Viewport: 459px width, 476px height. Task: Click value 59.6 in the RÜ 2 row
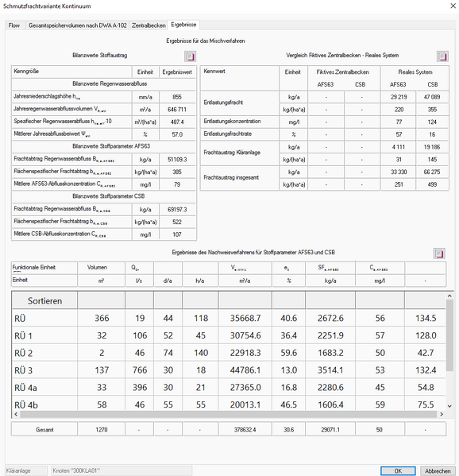point(288,353)
